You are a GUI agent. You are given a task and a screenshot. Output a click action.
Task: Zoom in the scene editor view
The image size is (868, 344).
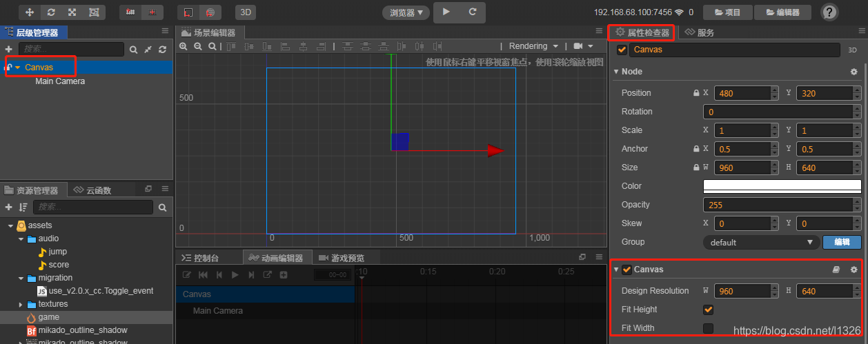click(x=184, y=46)
